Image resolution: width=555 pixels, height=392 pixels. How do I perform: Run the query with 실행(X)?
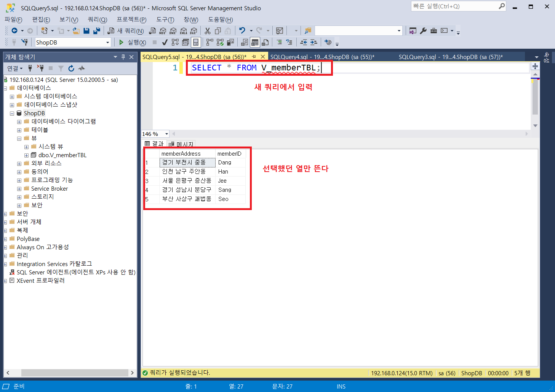point(132,42)
